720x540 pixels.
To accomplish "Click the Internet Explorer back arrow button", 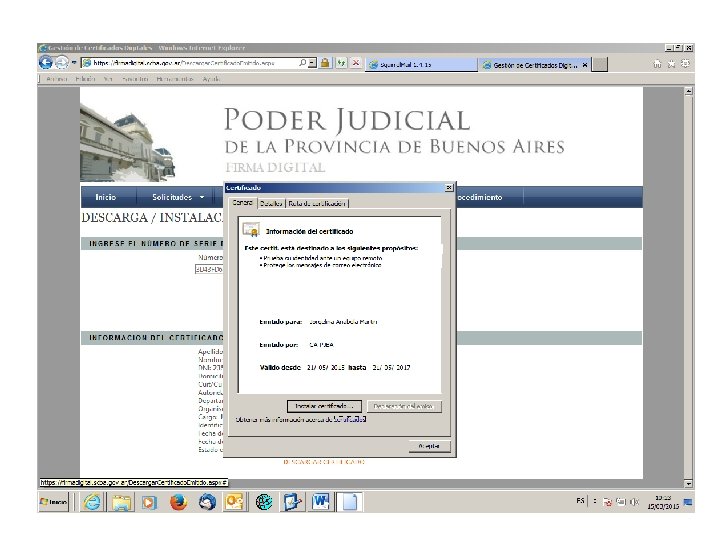I will [45, 62].
